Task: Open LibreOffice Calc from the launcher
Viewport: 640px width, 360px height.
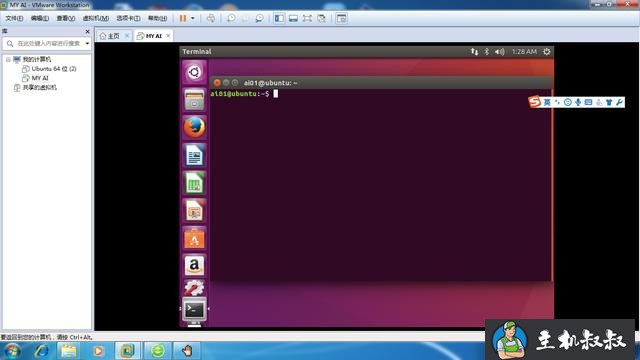Action: 194,183
